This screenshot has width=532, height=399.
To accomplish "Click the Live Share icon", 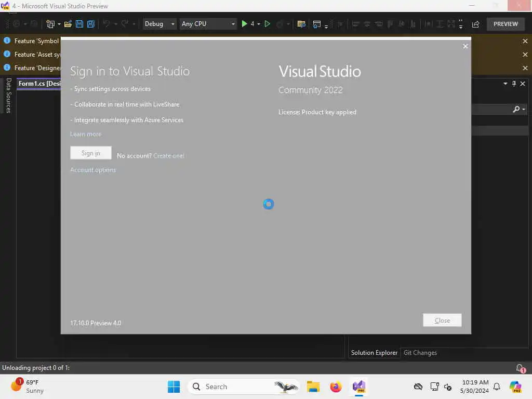I will [x=476, y=24].
